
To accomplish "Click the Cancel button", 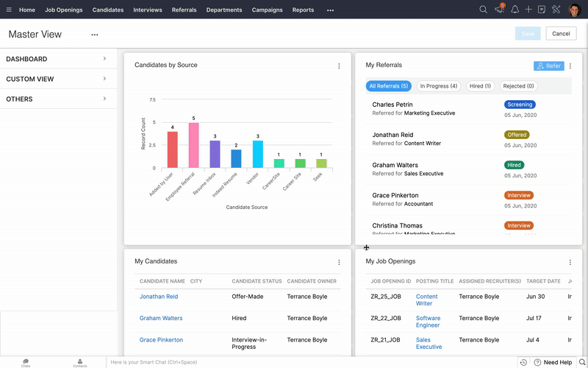I will pyautogui.click(x=561, y=33).
